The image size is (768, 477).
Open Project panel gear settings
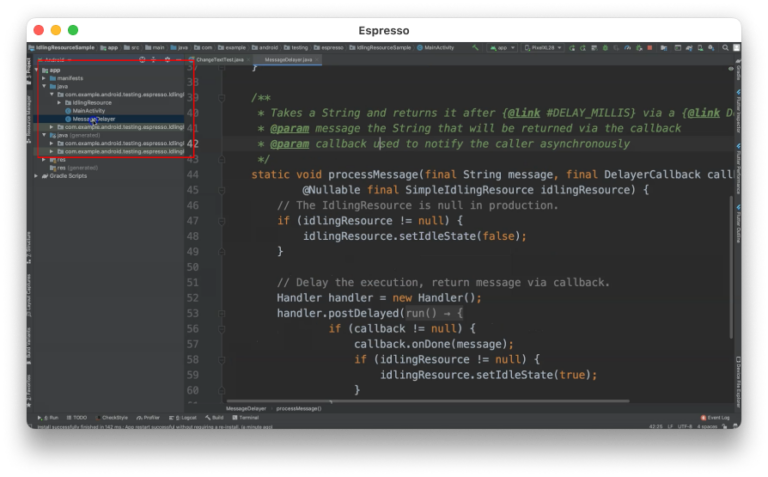tap(167, 60)
